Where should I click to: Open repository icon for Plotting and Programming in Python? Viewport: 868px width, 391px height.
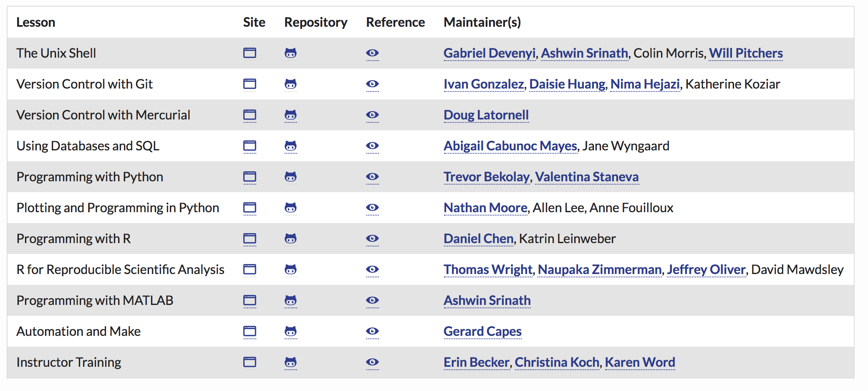[290, 208]
